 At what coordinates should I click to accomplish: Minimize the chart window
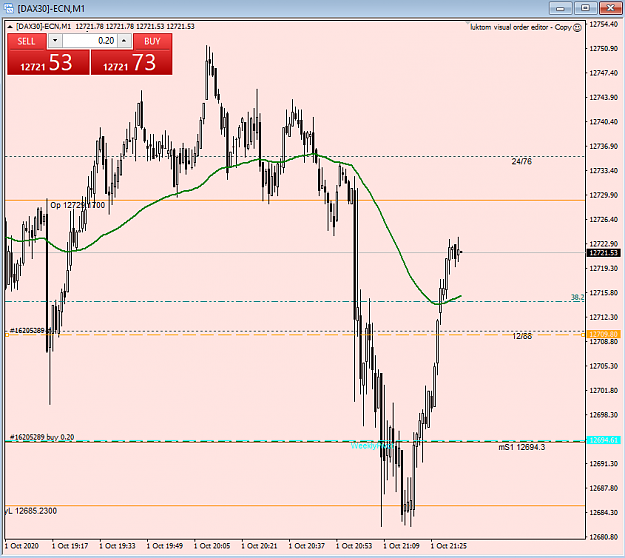tap(560, 8)
